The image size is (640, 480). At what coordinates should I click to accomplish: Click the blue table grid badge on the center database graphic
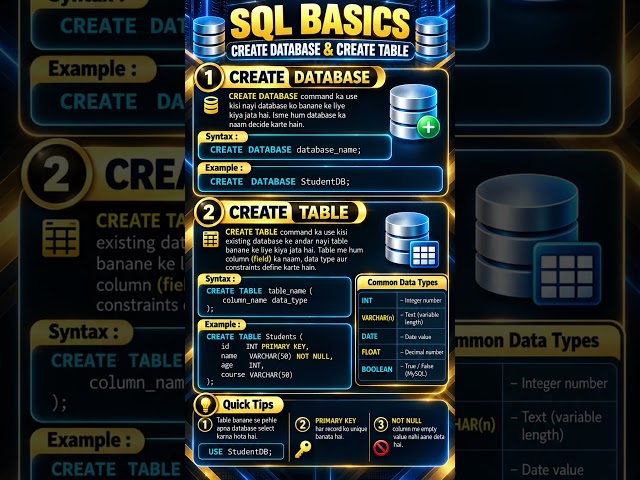click(424, 255)
